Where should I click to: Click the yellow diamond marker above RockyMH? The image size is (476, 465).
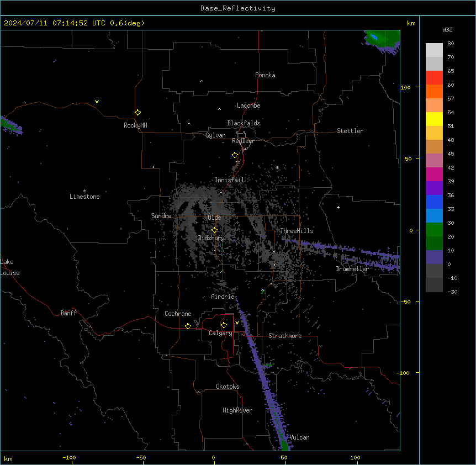tap(137, 112)
